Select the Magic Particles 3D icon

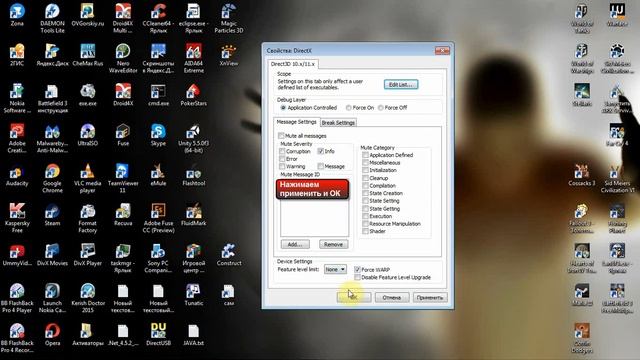pyautogui.click(x=229, y=18)
